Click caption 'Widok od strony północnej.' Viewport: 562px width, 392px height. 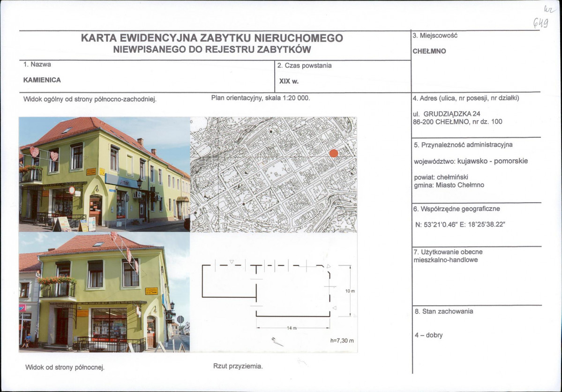pyautogui.click(x=65, y=367)
